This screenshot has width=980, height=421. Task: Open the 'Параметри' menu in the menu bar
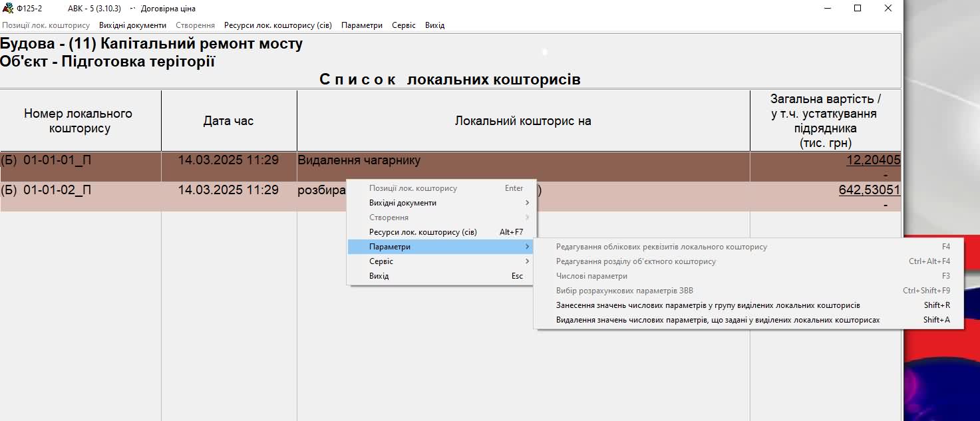tap(361, 25)
